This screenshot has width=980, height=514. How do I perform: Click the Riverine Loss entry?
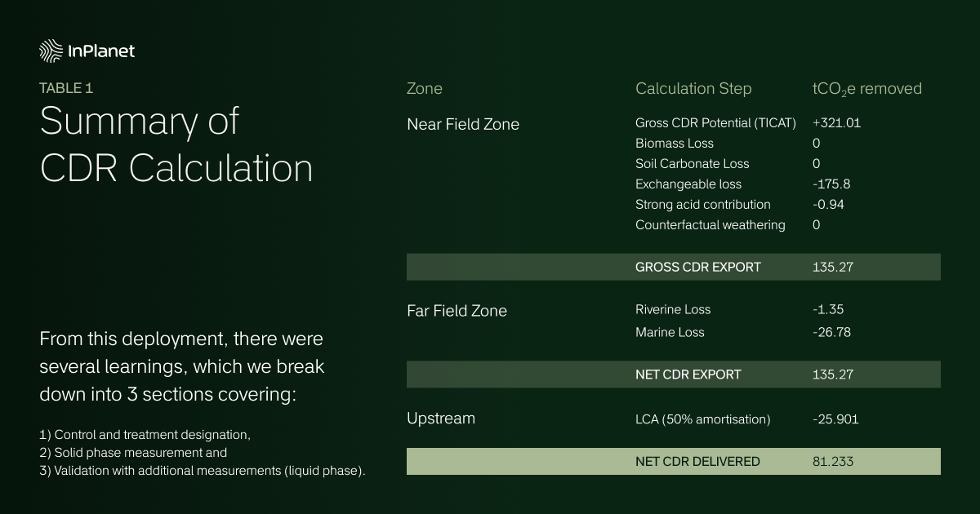click(x=673, y=309)
